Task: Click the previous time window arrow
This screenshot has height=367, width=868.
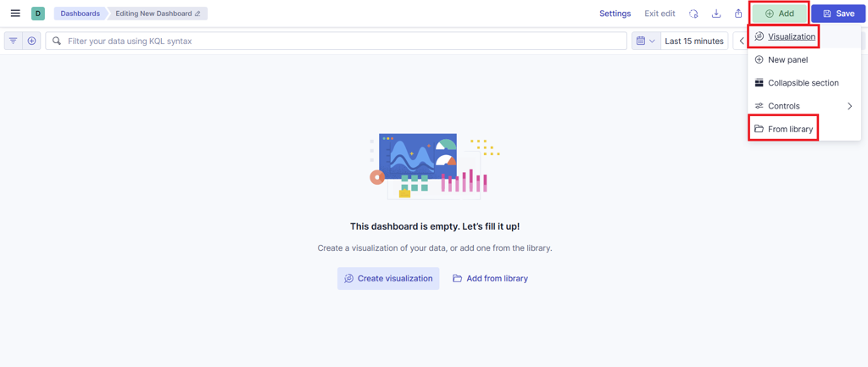Action: coord(741,41)
